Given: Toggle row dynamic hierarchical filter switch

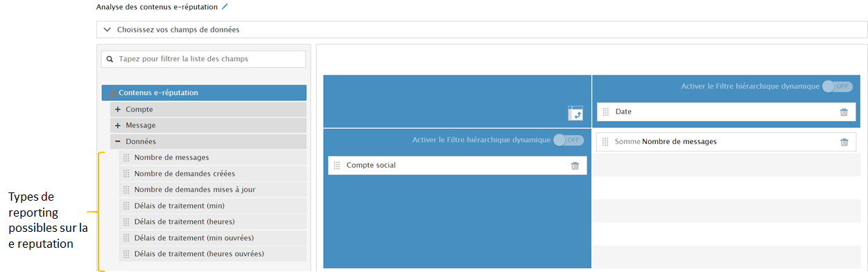Looking at the screenshot, I should click(x=568, y=140).
